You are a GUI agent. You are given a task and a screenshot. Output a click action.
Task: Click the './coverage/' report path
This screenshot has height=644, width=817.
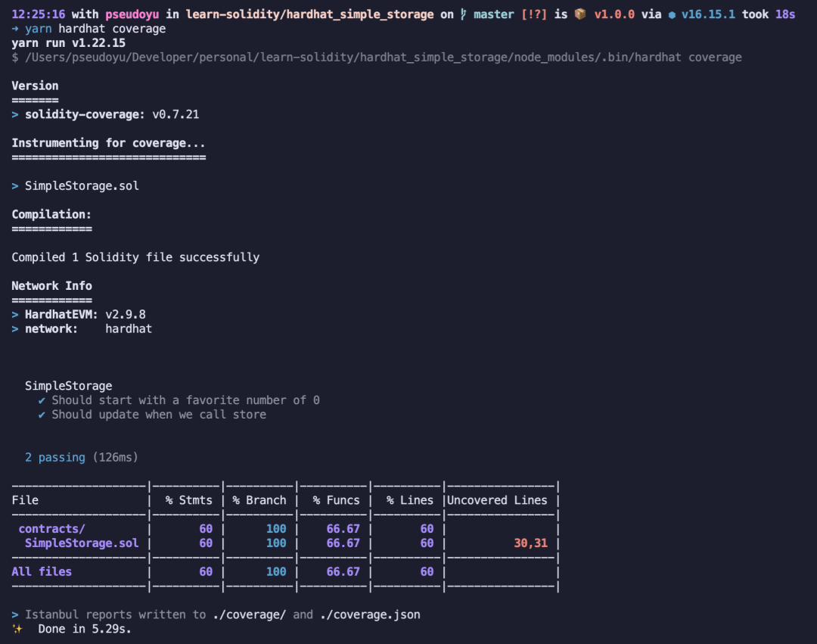click(x=249, y=614)
